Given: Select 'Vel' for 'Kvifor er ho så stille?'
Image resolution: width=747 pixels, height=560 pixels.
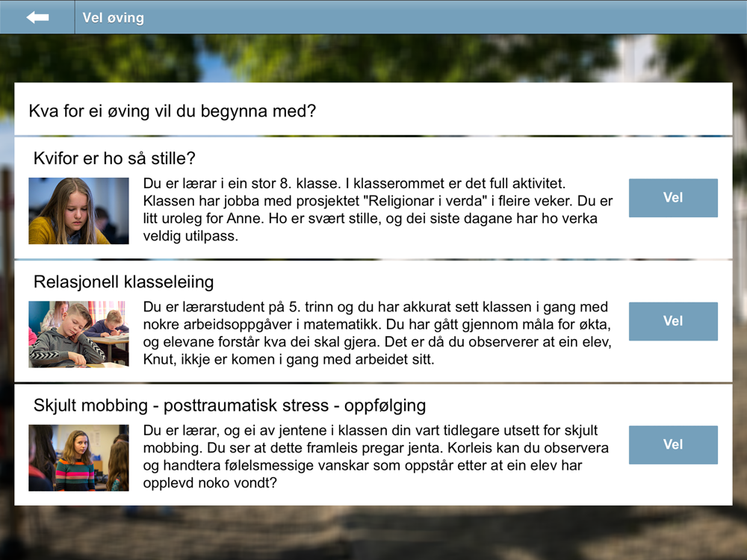Looking at the screenshot, I should pyautogui.click(x=673, y=198).
